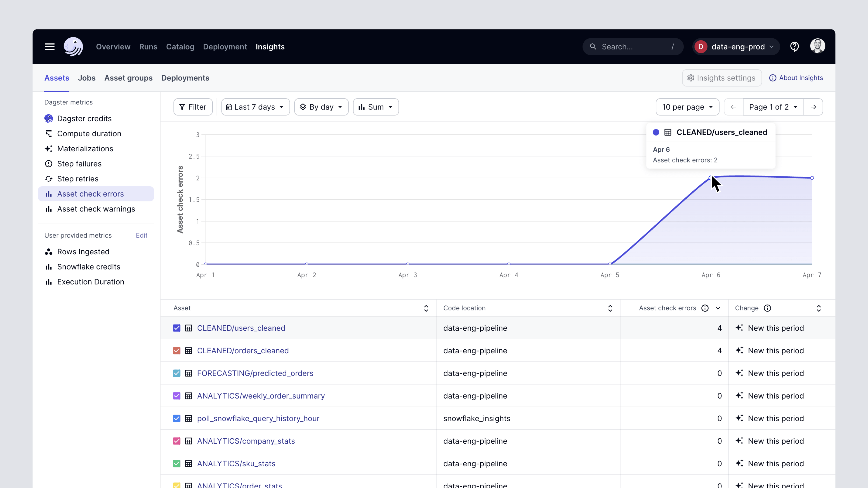The image size is (868, 488).
Task: Uncheck CLEANED/orders_cleaned checkbox
Action: point(177,351)
